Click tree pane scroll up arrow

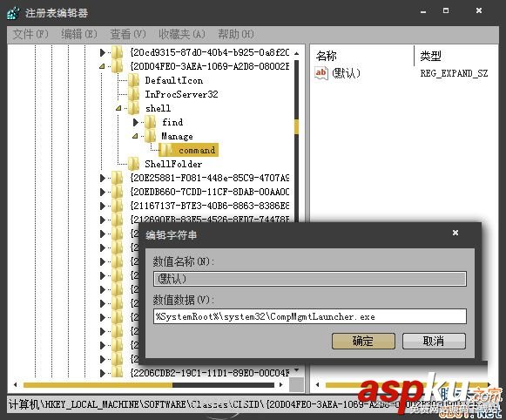(297, 53)
